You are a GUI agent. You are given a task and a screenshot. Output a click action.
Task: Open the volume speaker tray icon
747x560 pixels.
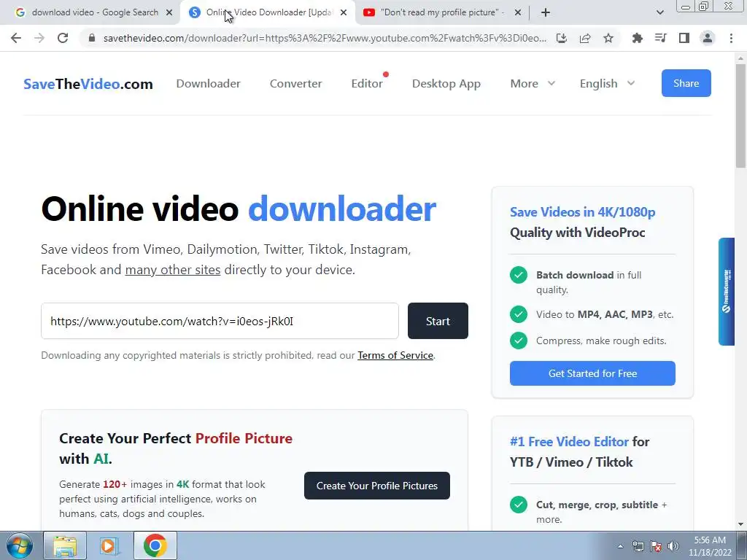click(673, 546)
